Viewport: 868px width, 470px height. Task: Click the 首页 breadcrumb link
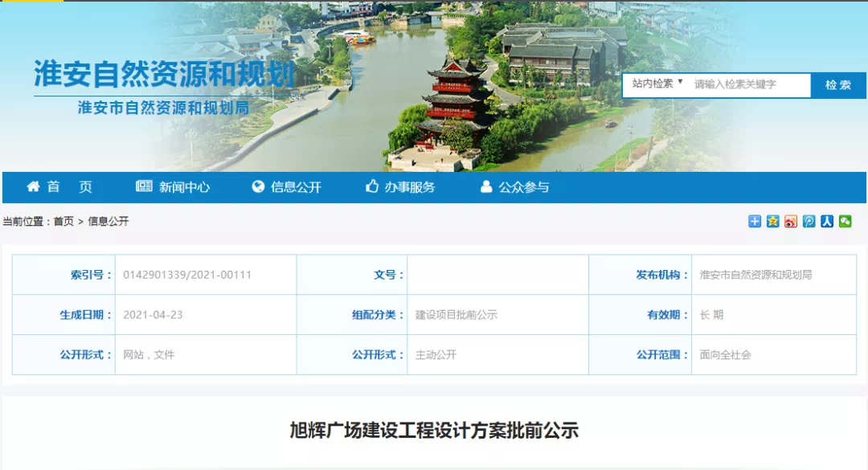(x=63, y=222)
